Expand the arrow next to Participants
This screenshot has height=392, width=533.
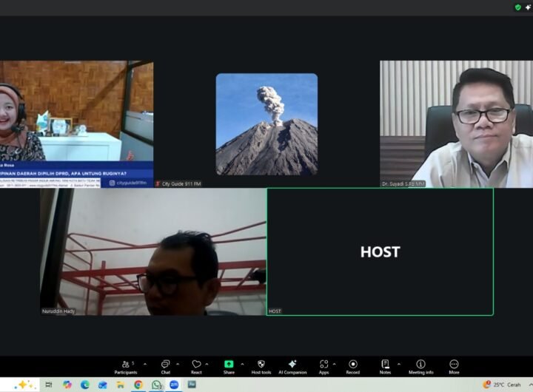tap(145, 364)
